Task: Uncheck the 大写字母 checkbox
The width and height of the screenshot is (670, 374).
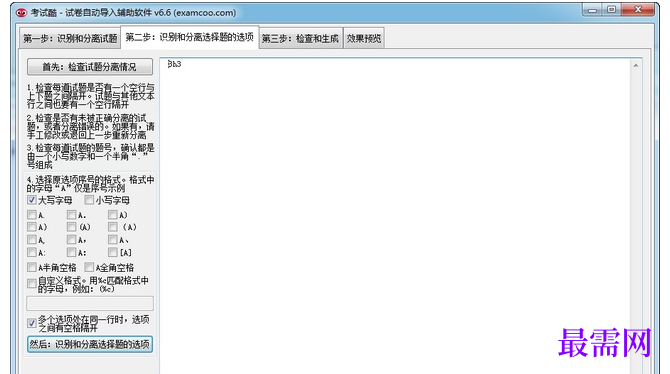Action: 32,200
